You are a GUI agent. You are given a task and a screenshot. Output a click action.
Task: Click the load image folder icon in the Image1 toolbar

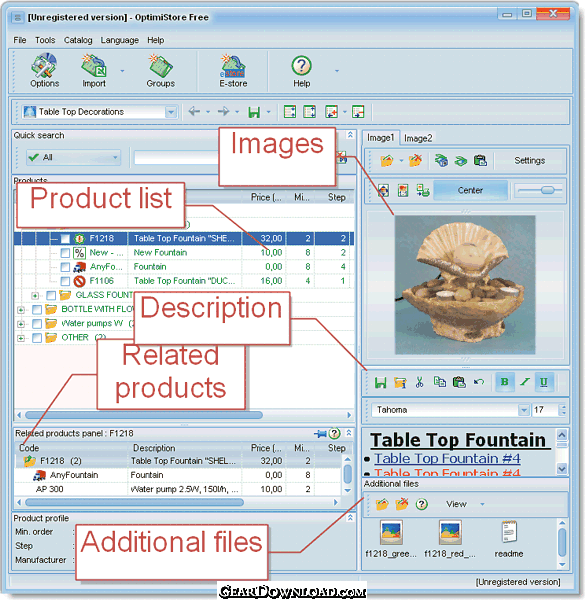(x=387, y=161)
